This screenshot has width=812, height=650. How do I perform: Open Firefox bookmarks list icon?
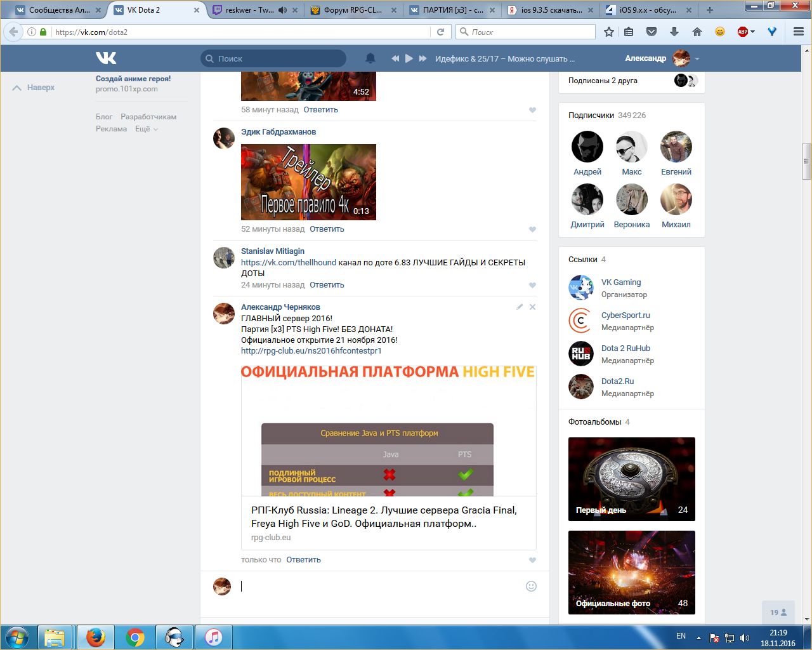tap(629, 32)
